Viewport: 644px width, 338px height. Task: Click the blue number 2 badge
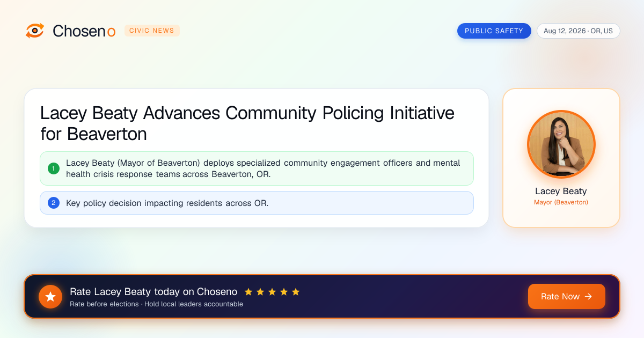pos(54,203)
